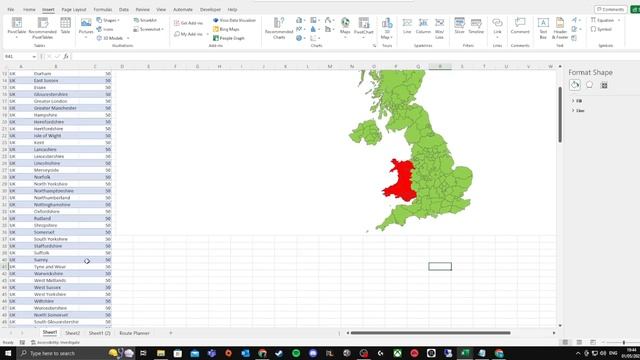This screenshot has height=360, width=640.
Task: Open the Comments pane button
Action: [x=611, y=9]
